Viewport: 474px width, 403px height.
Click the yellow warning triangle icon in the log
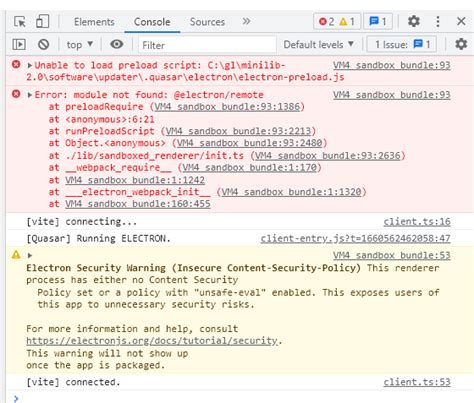(x=16, y=255)
